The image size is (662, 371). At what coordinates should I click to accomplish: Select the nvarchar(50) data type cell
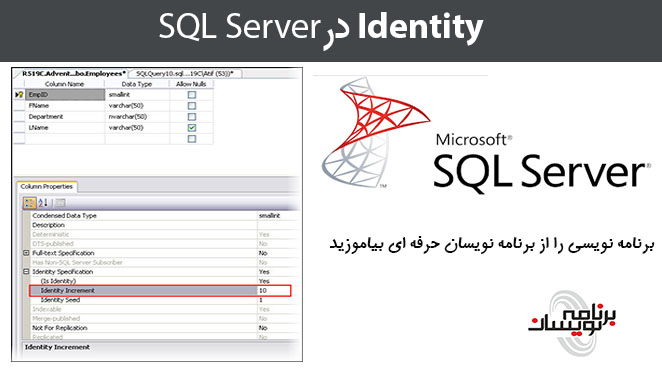(137, 116)
